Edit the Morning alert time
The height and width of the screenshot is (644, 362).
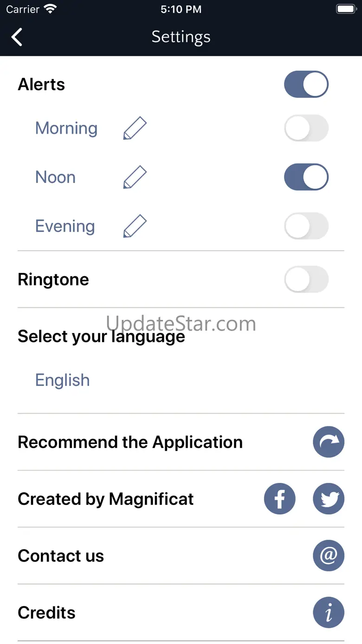135,128
